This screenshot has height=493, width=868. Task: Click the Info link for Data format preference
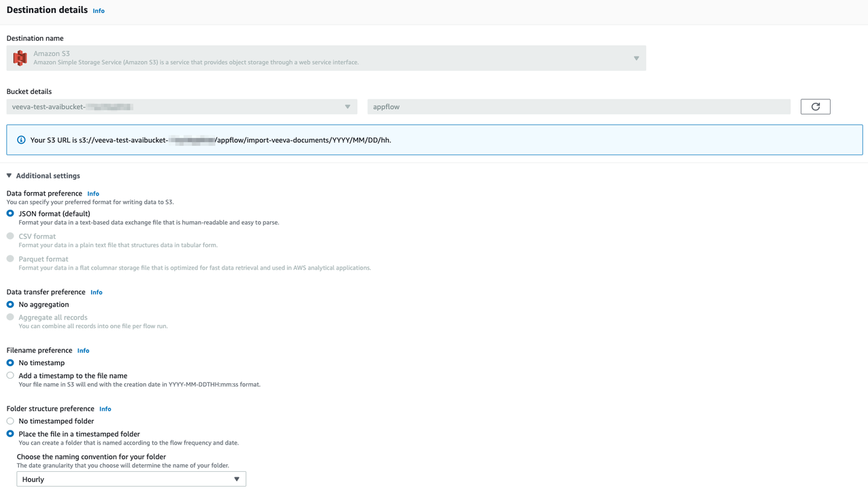[x=93, y=193]
